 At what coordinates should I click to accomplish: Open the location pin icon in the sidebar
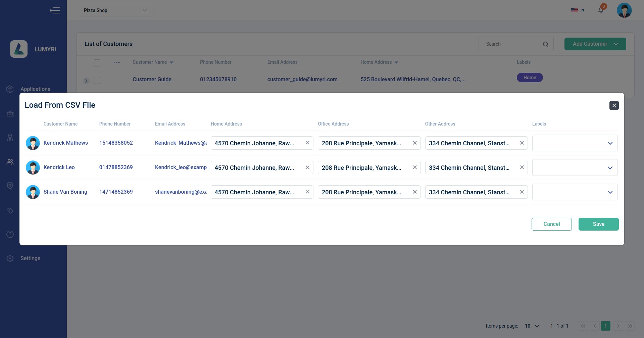[10, 186]
